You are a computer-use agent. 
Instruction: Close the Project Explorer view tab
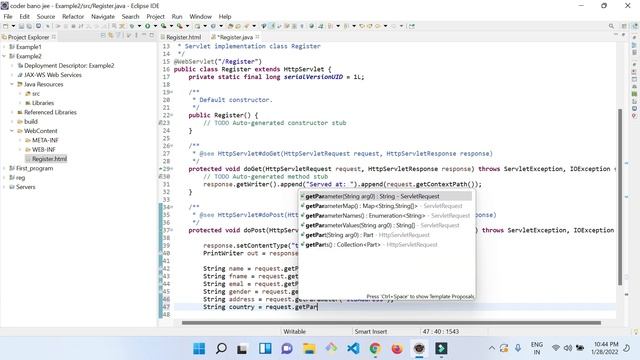click(x=54, y=37)
